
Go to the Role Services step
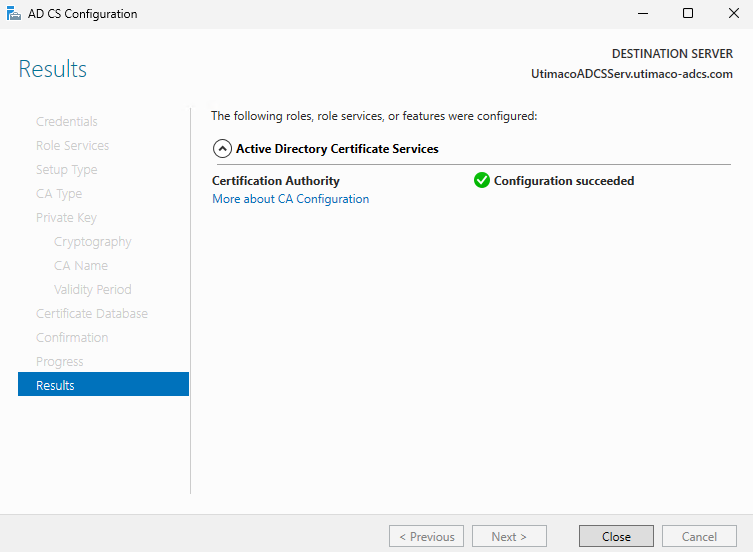click(72, 146)
